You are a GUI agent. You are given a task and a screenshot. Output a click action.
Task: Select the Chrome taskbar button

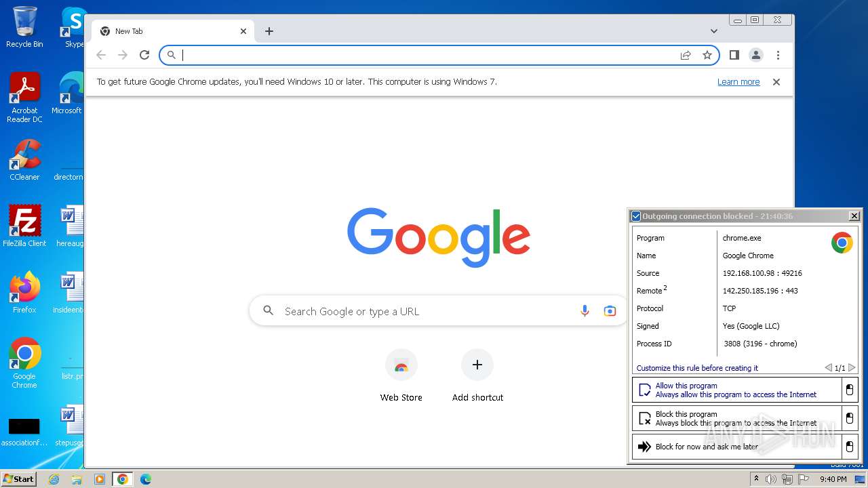pos(122,479)
